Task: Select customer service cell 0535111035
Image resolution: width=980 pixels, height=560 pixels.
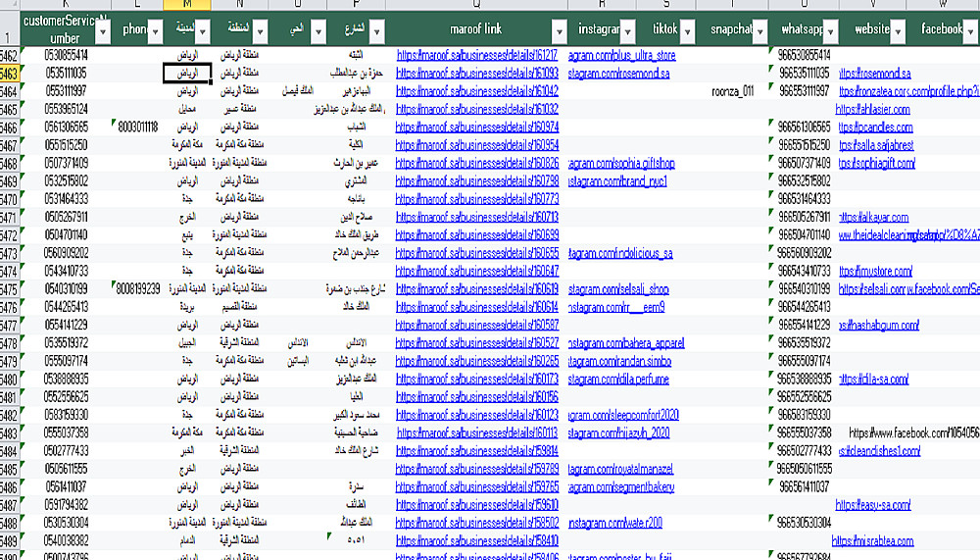Action: tap(66, 74)
